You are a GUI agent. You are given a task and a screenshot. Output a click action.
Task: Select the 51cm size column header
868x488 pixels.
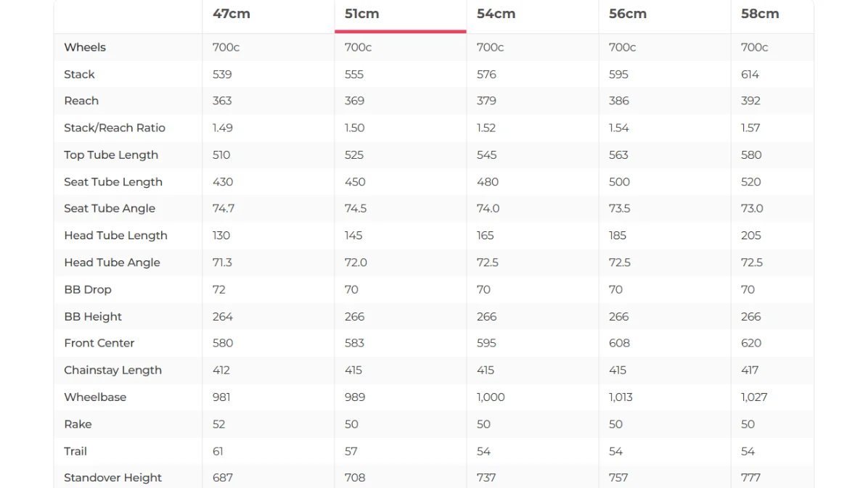[362, 14]
